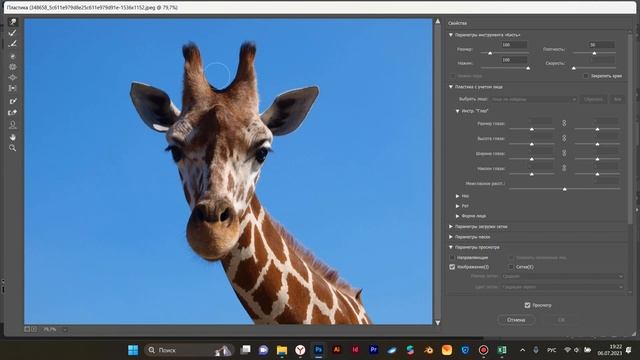This screenshot has width=640, height=360.
Task: Click canvas scrollbar down arrow
Action: [x=438, y=322]
